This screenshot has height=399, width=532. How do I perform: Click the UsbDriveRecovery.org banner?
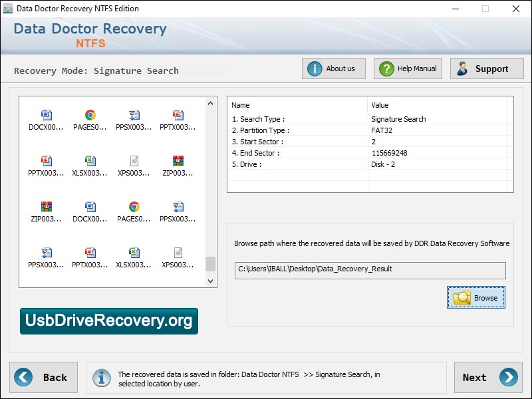[x=110, y=321]
